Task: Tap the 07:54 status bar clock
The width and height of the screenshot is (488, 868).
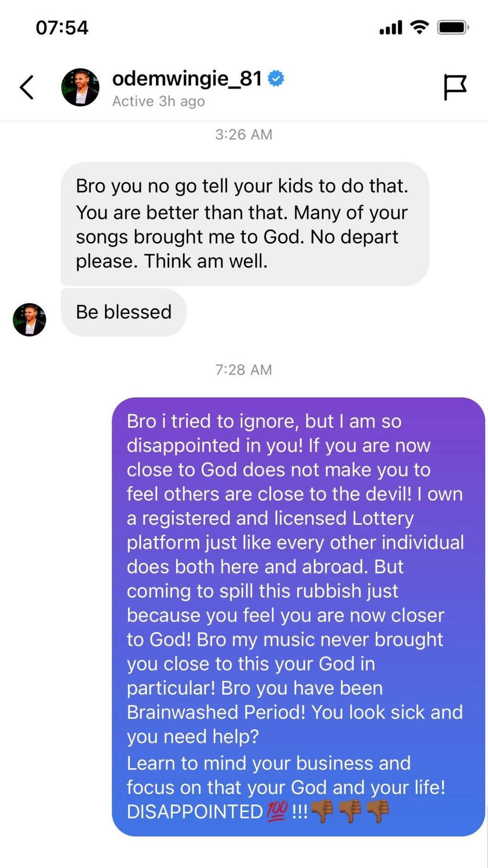Action: point(62,28)
